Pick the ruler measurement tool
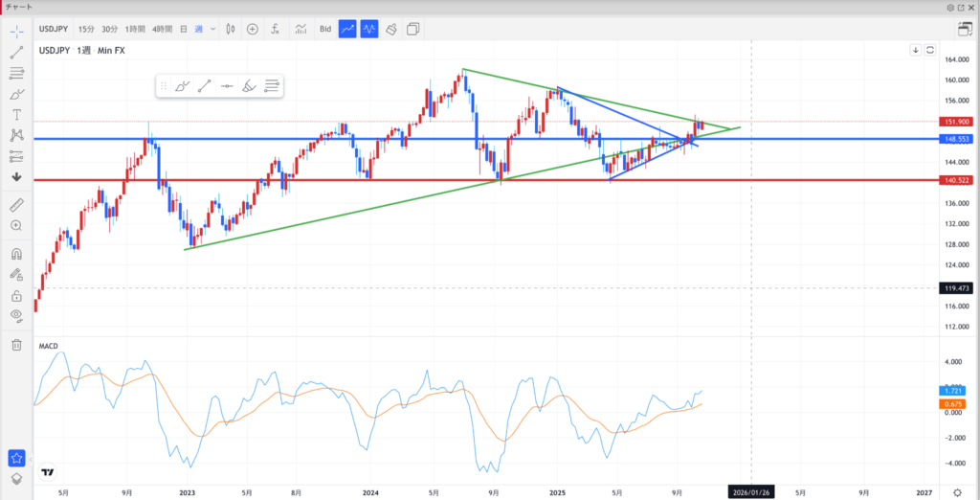Image resolution: width=980 pixels, height=500 pixels. tap(16, 205)
